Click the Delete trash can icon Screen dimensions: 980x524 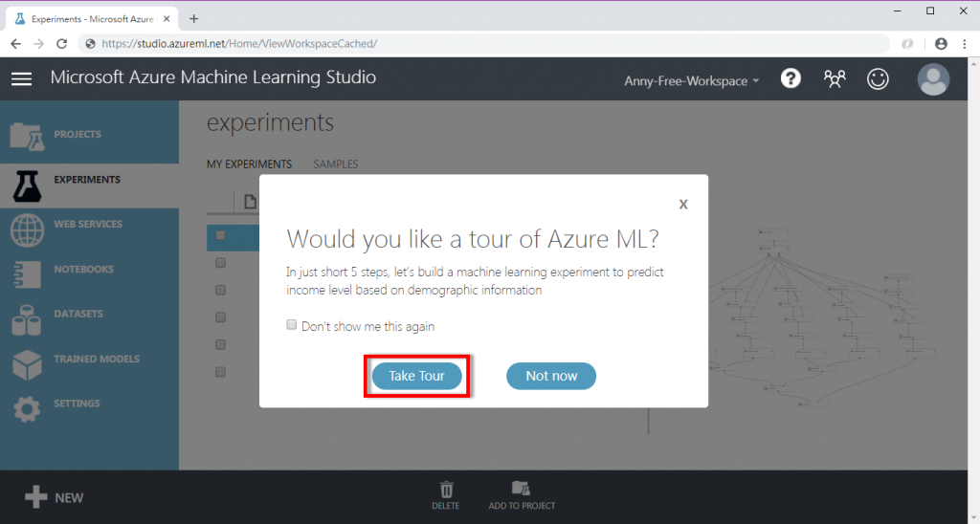(446, 489)
